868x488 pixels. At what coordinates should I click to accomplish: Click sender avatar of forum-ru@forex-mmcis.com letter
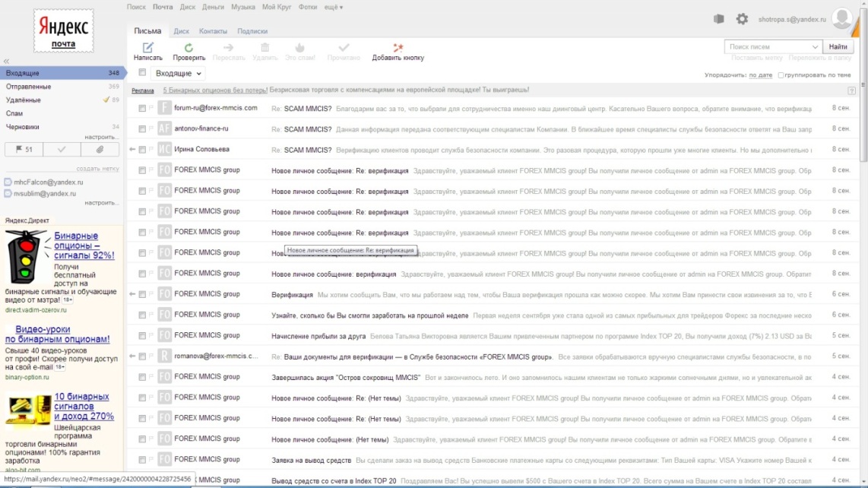click(164, 107)
